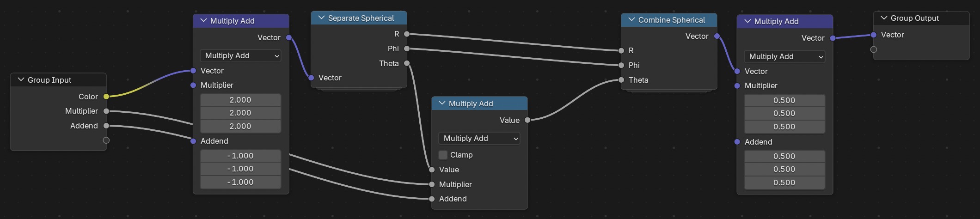Click the empty virtual socket on Group Output
The width and height of the screenshot is (980, 219).
pyautogui.click(x=874, y=49)
